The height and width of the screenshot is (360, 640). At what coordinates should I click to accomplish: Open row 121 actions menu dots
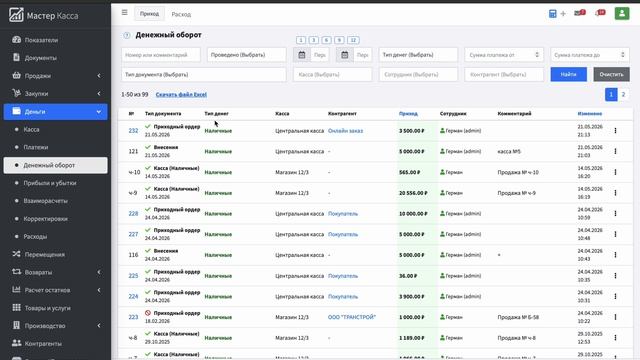pos(615,151)
